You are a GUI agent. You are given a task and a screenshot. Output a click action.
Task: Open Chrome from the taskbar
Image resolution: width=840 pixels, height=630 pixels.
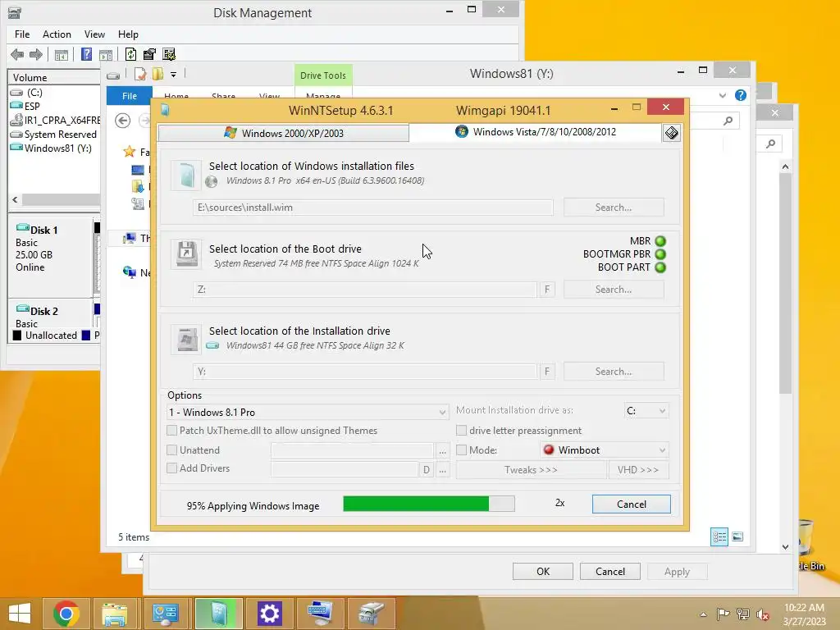click(x=66, y=614)
